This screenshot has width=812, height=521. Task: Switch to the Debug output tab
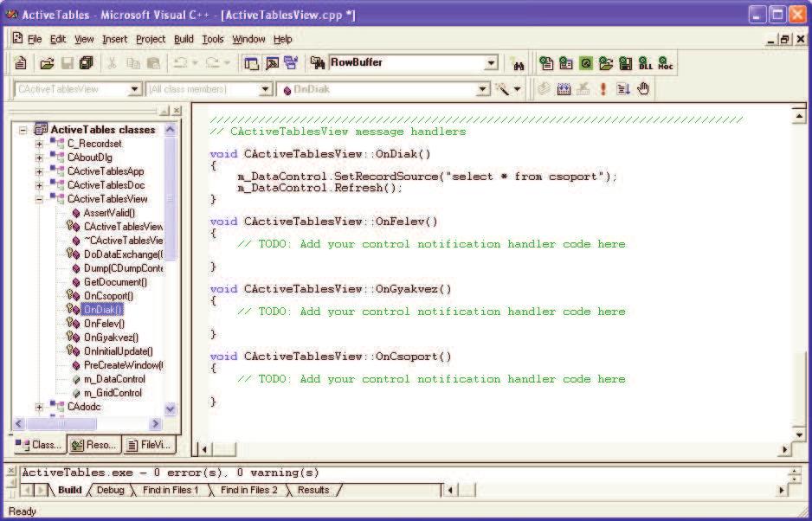[110, 490]
